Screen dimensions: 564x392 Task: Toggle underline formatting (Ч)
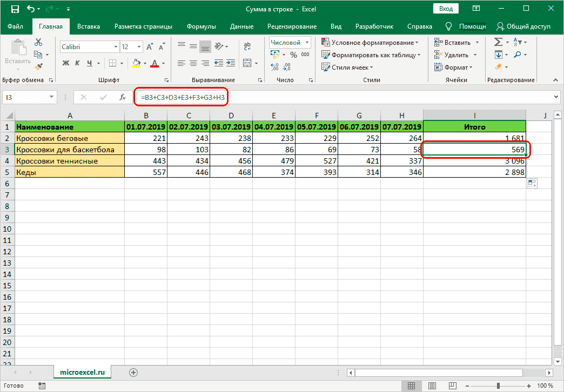pos(90,63)
